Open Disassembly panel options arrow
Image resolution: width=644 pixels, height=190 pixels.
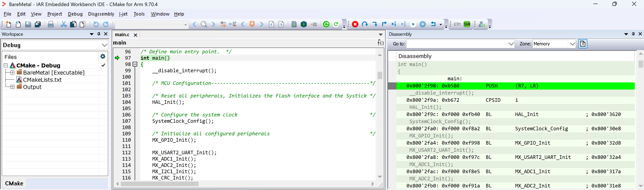pos(626,34)
